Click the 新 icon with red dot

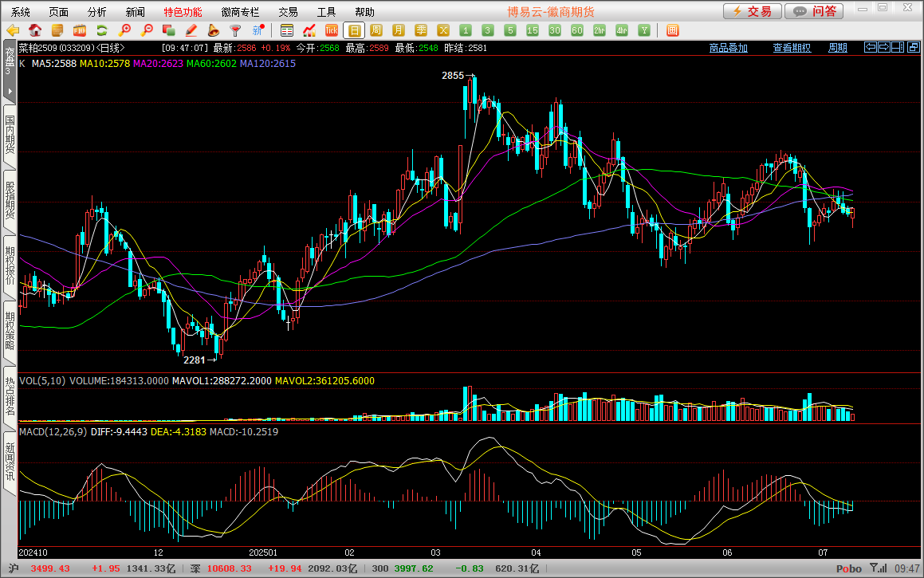click(x=258, y=30)
